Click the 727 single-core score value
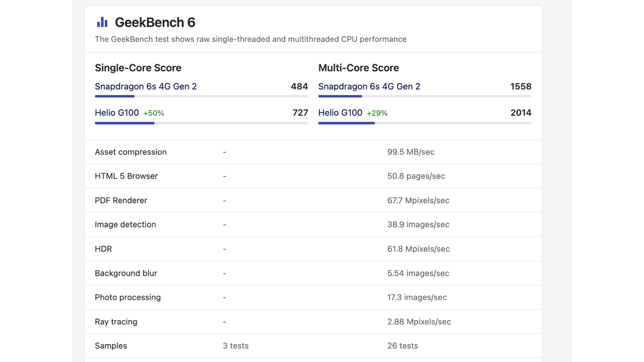644x362 pixels. (x=300, y=113)
